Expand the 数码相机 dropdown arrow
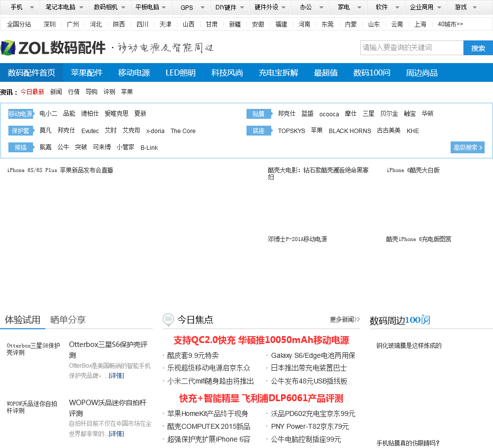 coord(123,7)
